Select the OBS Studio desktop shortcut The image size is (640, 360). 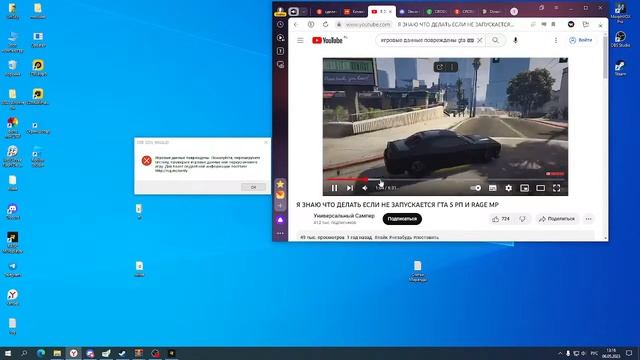coord(620,39)
